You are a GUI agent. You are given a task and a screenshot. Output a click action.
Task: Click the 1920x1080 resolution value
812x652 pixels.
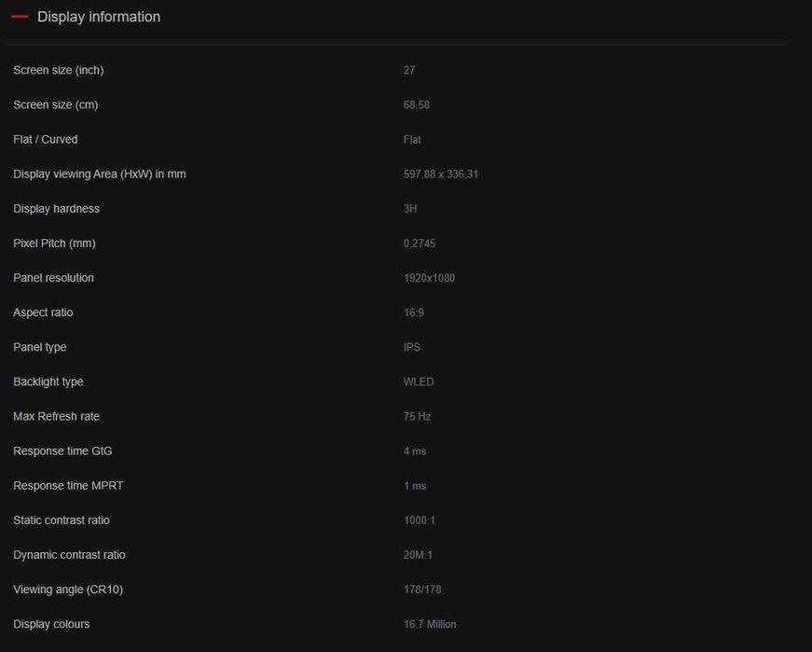(x=429, y=278)
